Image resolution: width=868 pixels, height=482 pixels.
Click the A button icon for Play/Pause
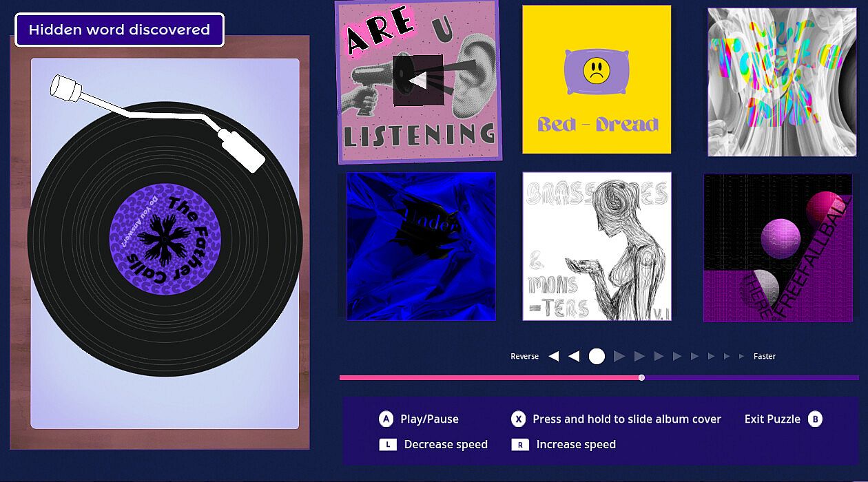pos(386,419)
